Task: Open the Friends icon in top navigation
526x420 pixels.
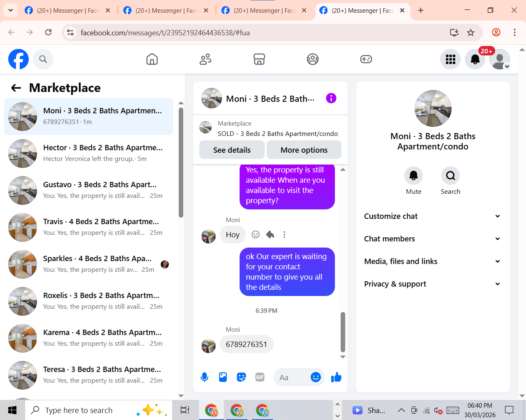Action: click(x=205, y=59)
